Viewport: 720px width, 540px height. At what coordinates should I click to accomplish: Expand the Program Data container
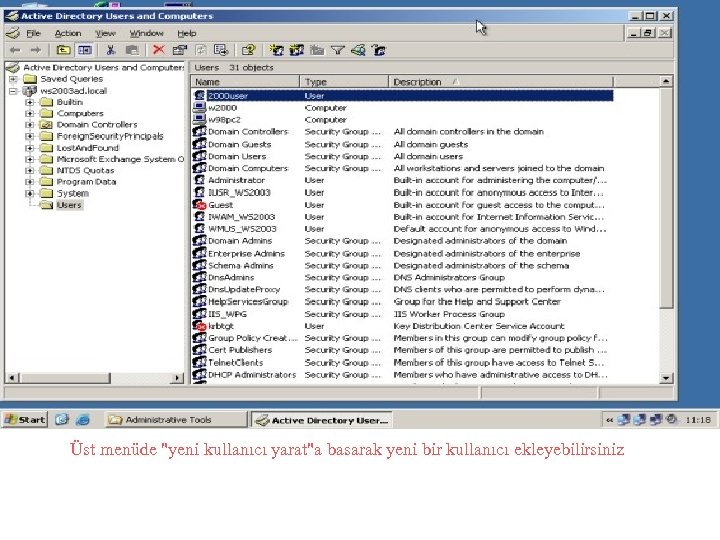point(29,182)
